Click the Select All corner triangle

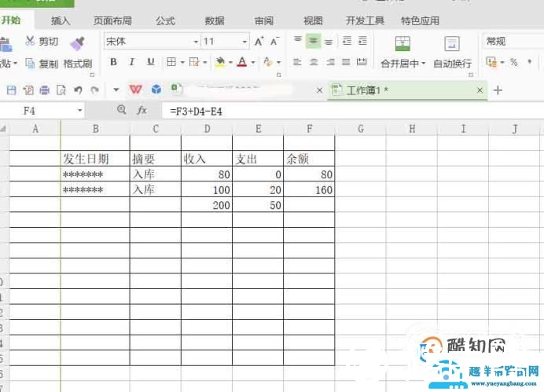point(3,129)
